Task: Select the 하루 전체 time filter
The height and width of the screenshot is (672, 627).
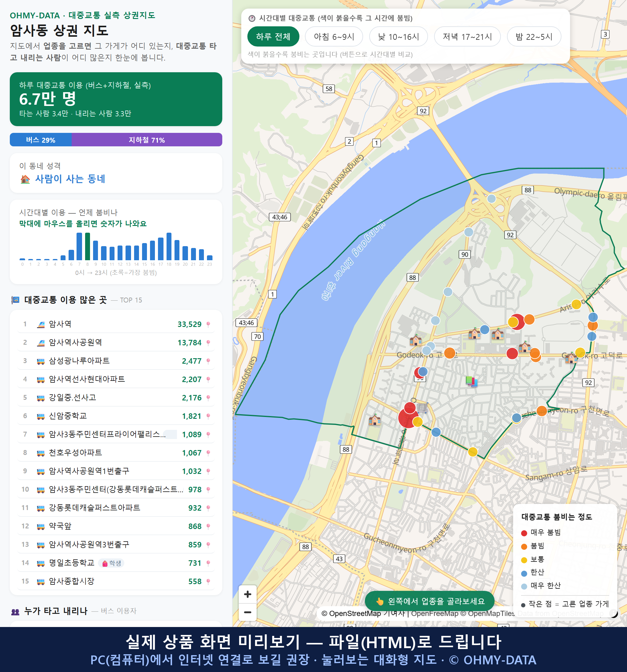Action: (273, 36)
